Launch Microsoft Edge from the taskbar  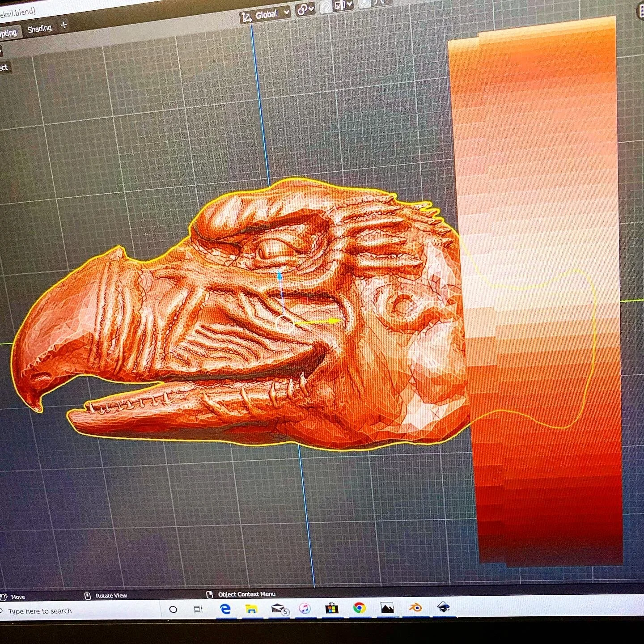(x=225, y=609)
